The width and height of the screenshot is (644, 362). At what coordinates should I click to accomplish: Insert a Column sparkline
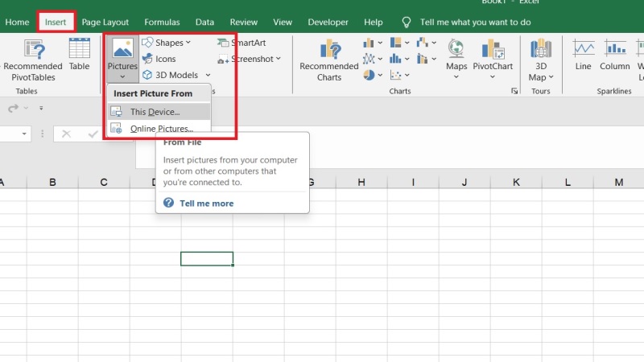[614, 55]
